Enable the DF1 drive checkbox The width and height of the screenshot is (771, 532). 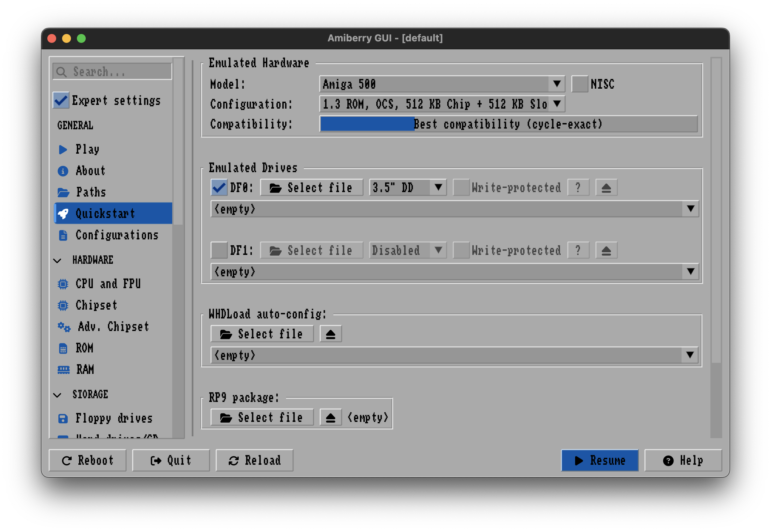tap(219, 250)
